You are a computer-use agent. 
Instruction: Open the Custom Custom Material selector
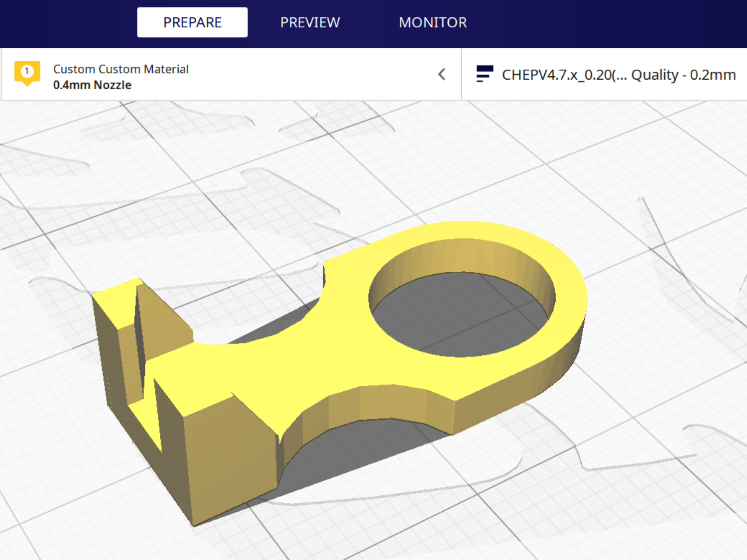pos(231,75)
